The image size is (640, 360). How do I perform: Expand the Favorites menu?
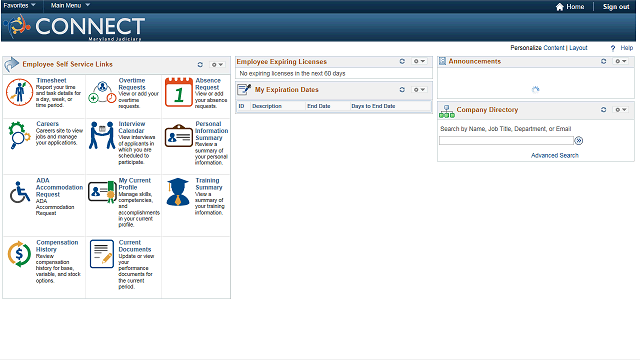(20, 5)
